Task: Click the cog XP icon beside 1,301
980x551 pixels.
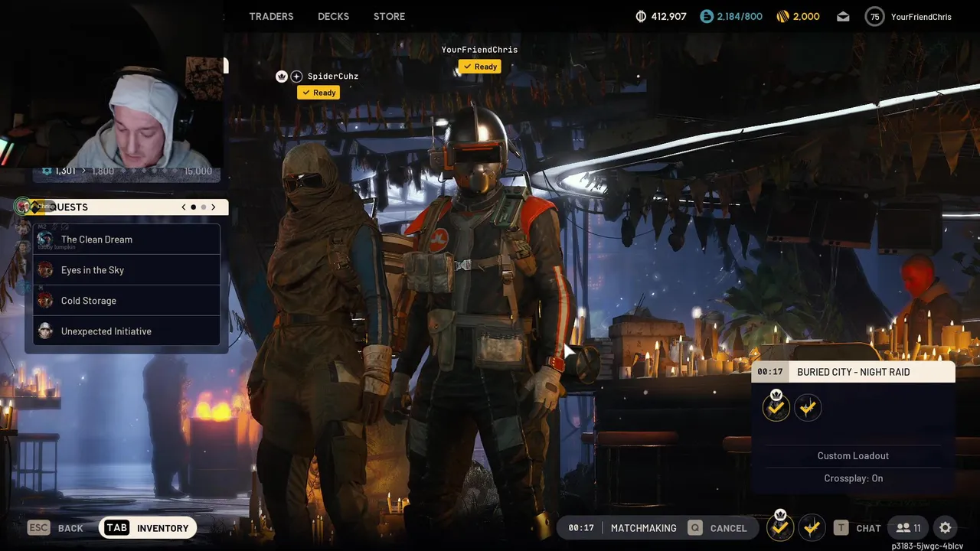Action: click(46, 171)
